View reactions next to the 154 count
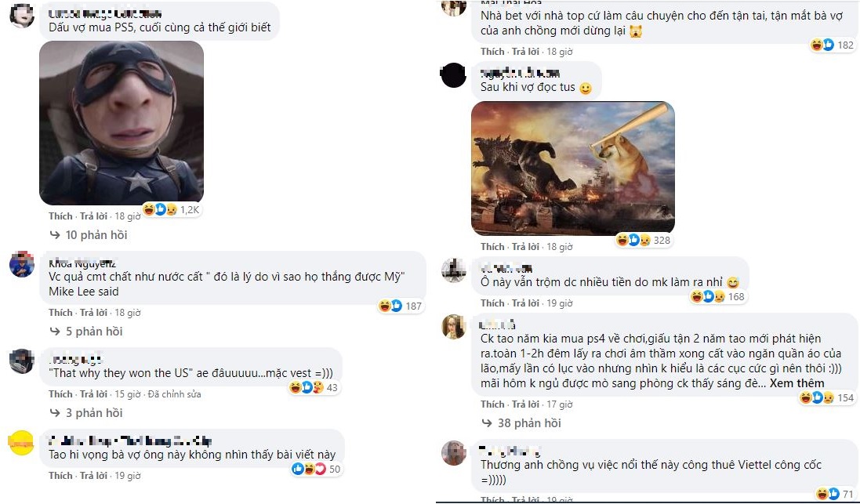This screenshot has height=504, width=860. 817,397
